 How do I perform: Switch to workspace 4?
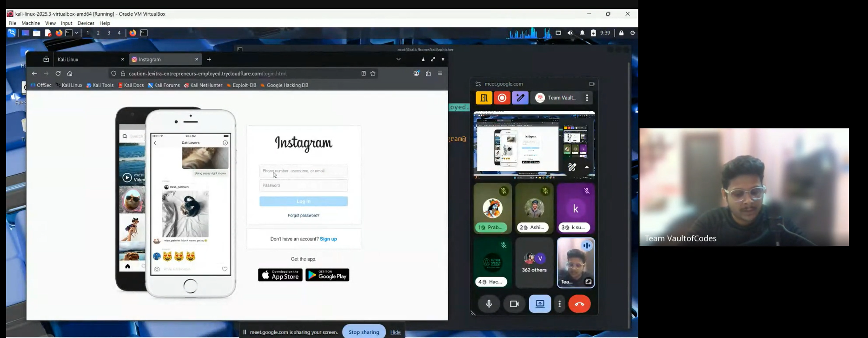(119, 33)
